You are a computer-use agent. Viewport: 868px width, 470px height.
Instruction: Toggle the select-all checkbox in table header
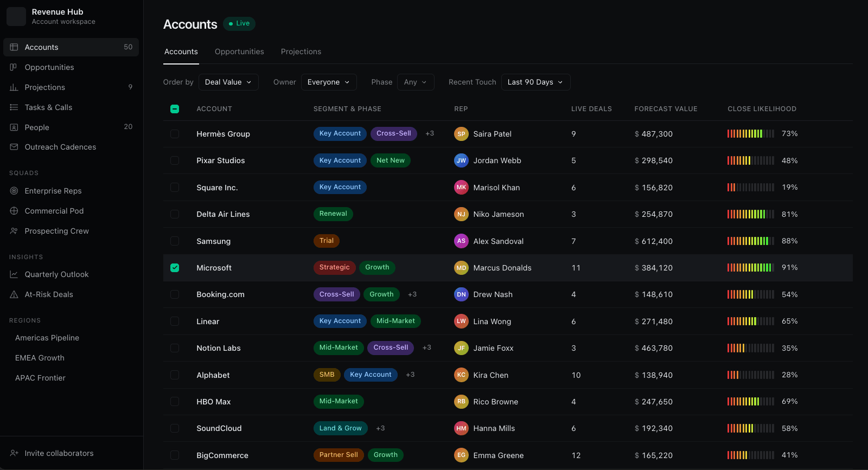coord(175,109)
